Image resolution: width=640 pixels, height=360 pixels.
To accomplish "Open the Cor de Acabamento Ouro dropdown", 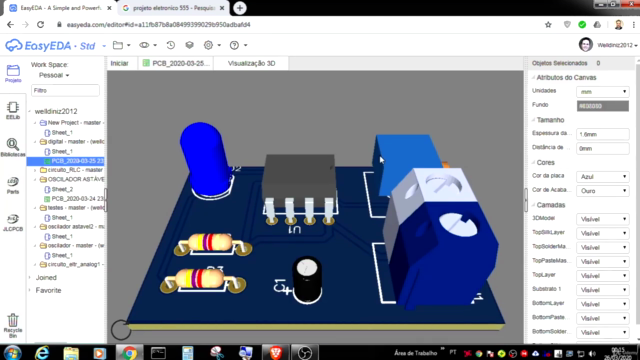I will pyautogui.click(x=602, y=191).
